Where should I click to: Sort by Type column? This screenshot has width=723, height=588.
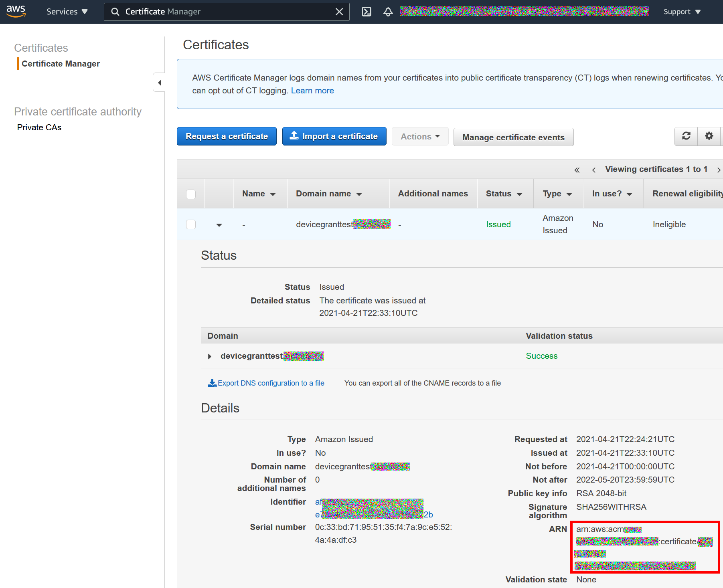[x=557, y=194]
